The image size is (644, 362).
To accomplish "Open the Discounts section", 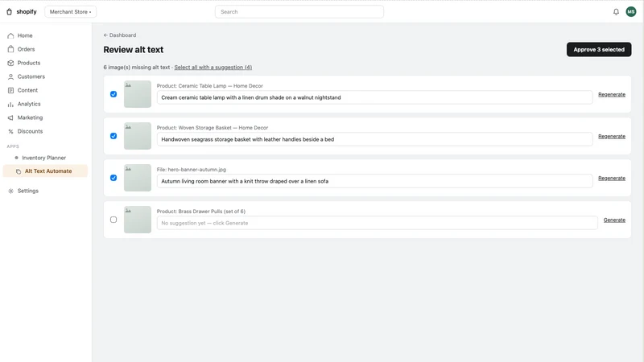I will tap(30, 131).
